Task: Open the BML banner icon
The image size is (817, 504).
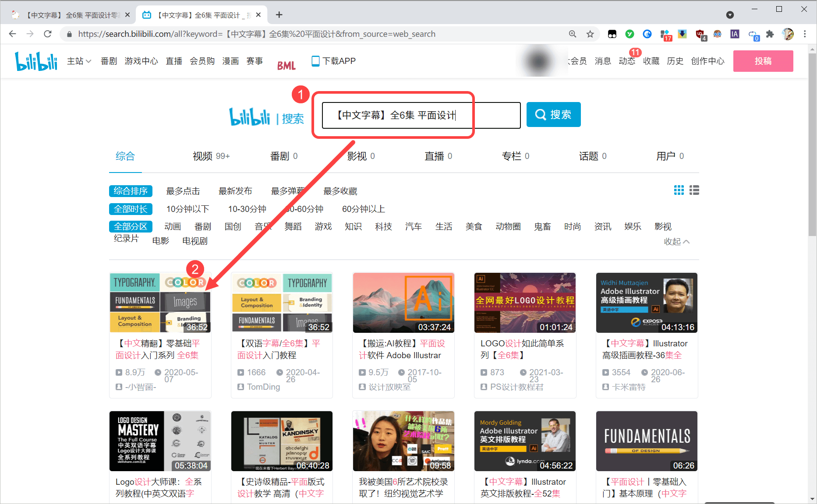Action: (x=286, y=66)
